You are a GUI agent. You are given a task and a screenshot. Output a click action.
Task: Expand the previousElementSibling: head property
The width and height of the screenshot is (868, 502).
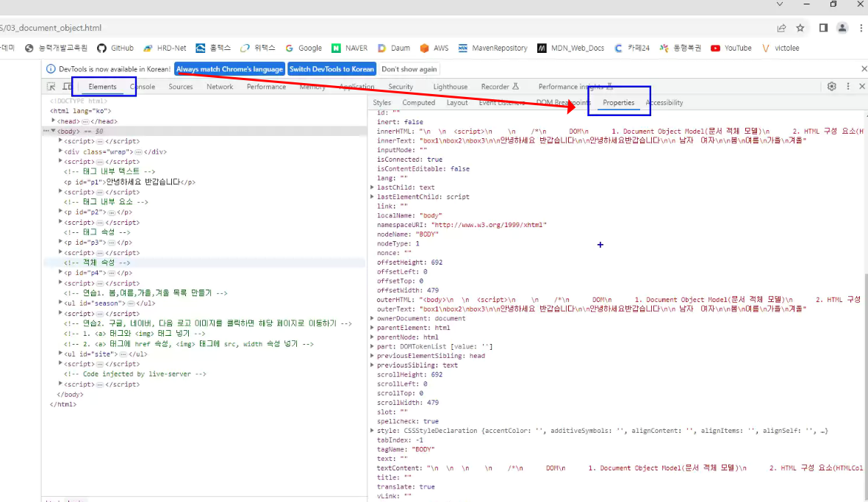click(373, 355)
